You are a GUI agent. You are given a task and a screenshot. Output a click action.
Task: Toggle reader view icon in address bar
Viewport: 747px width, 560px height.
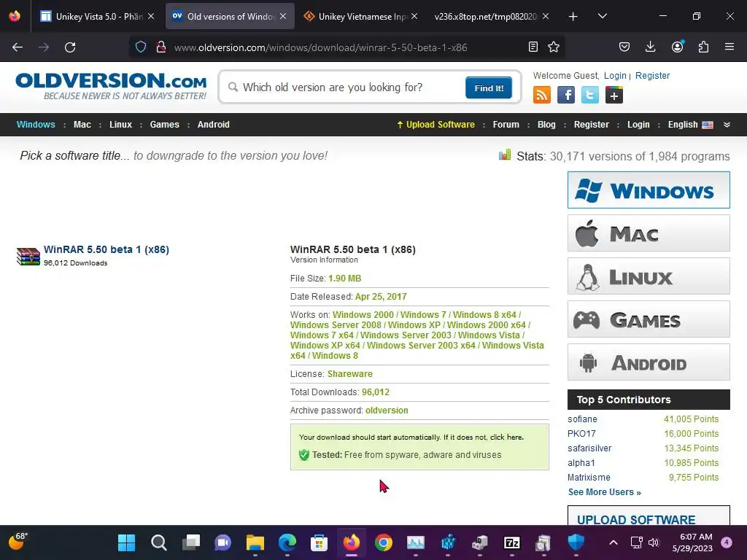(x=533, y=47)
